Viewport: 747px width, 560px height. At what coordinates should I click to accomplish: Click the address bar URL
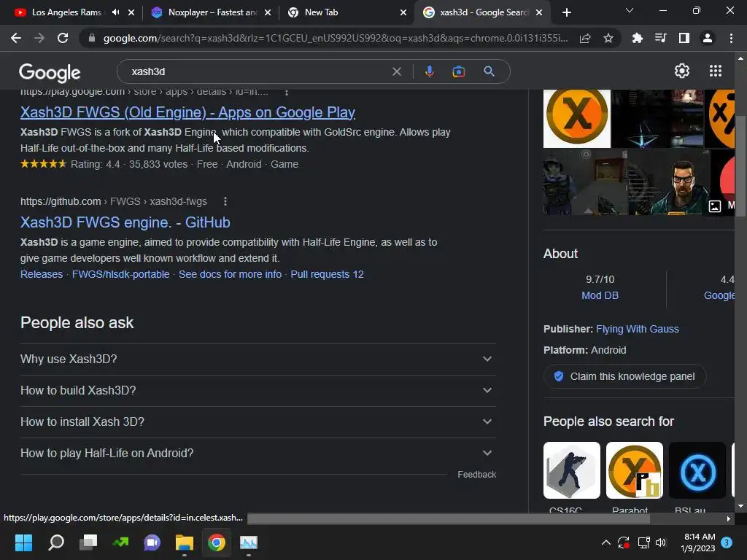click(336, 38)
